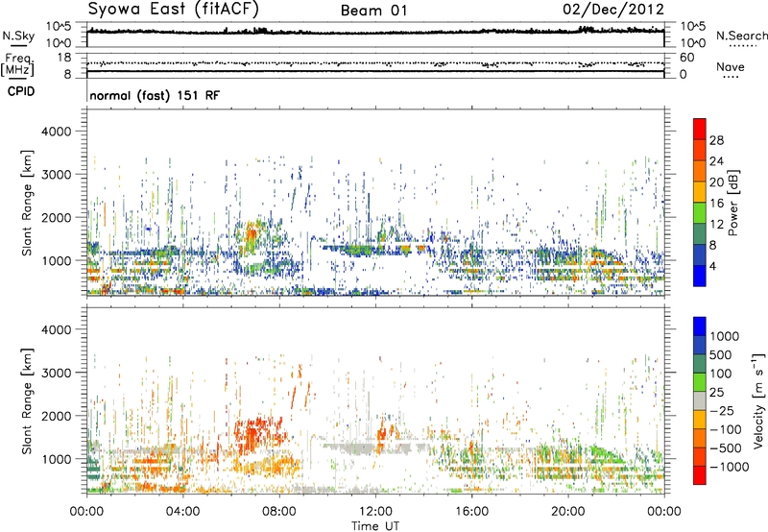768x532 pixels.
Task: Click the red top segment of Power colorbar
Action: pyautogui.click(x=700, y=129)
